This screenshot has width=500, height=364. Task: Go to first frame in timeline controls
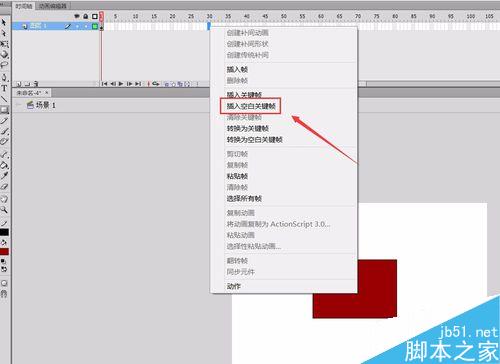coord(104,84)
